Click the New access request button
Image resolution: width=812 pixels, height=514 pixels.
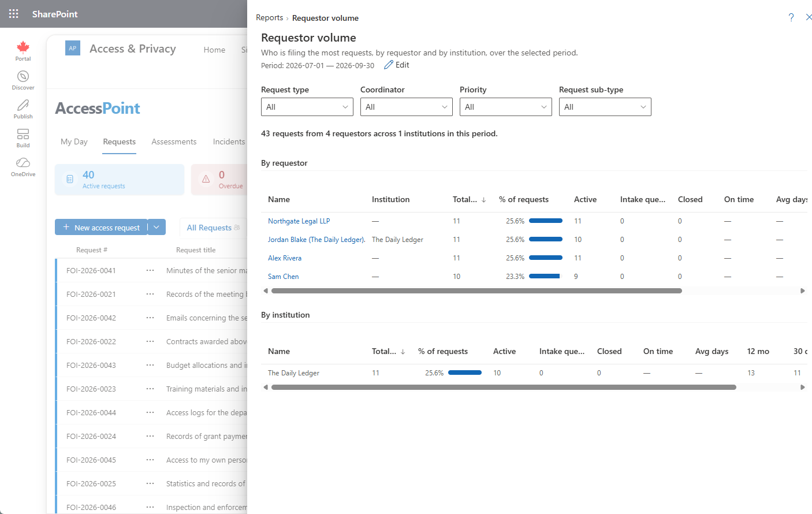(101, 227)
